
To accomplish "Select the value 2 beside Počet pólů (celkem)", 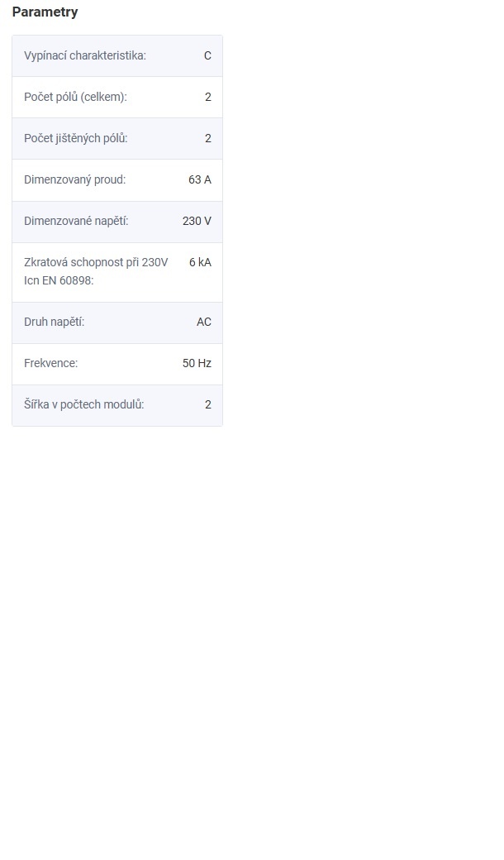I will 208,97.
